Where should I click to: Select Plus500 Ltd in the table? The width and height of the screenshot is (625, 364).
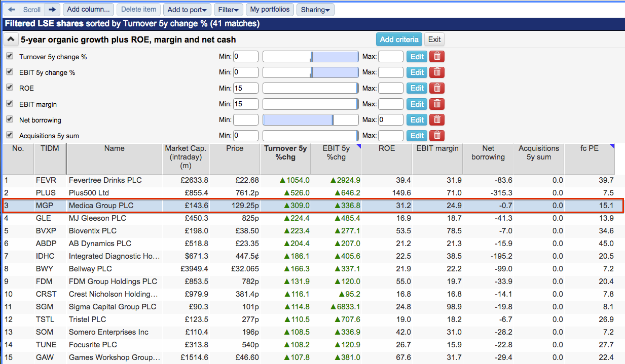[x=89, y=193]
